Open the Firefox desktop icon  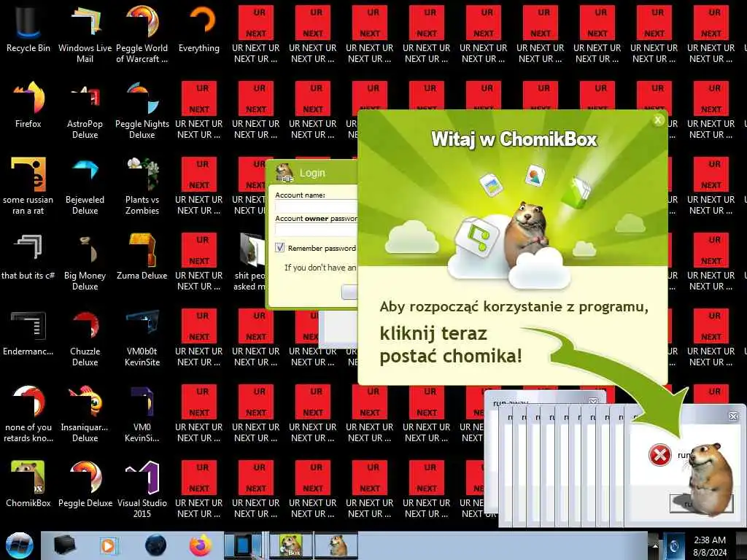28,106
